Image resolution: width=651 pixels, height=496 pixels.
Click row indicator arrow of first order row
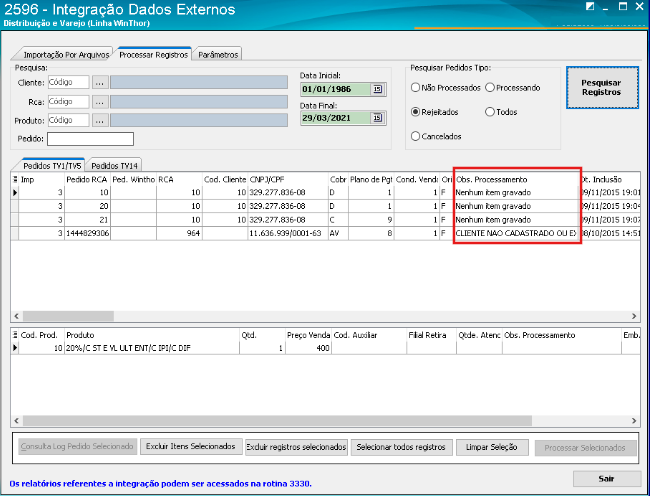pyautogui.click(x=15, y=191)
